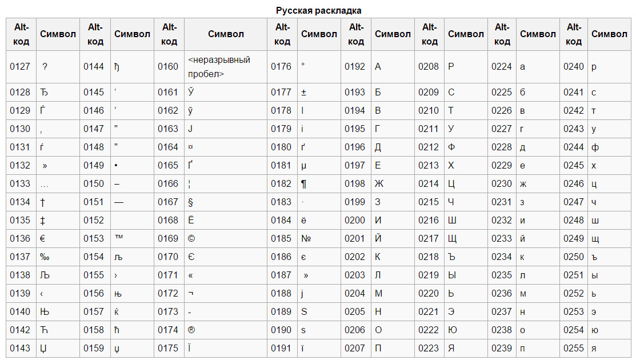Click the "Русская раскладка" table title

click(x=318, y=10)
